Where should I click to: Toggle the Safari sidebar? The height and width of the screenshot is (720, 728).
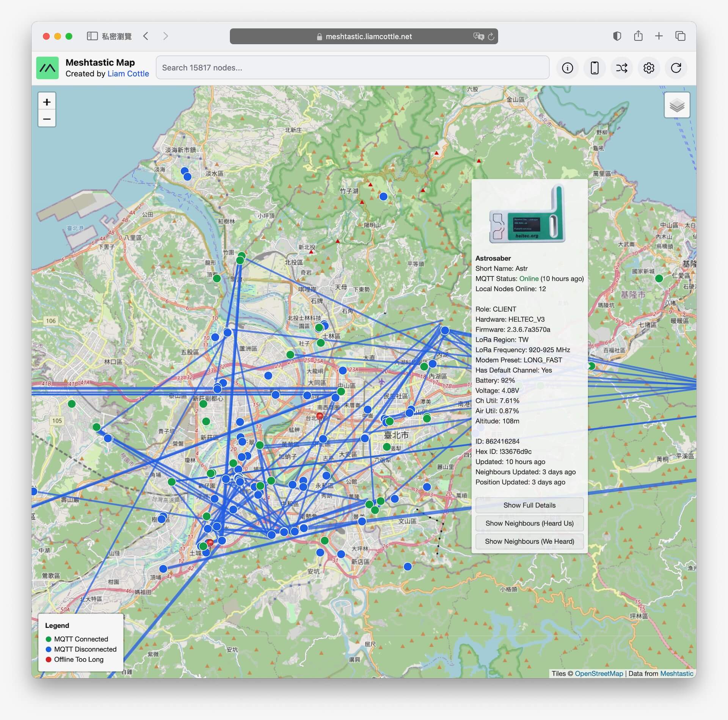[x=92, y=36]
